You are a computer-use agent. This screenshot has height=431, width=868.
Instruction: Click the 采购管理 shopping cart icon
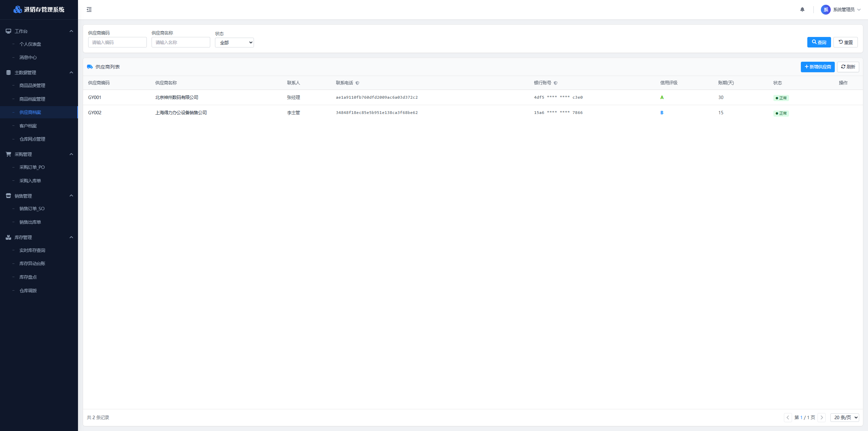(x=8, y=154)
